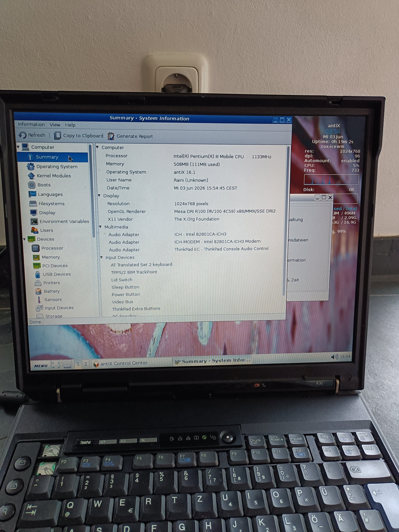
Task: Open the Storage sidebar entry
Action: point(49,316)
